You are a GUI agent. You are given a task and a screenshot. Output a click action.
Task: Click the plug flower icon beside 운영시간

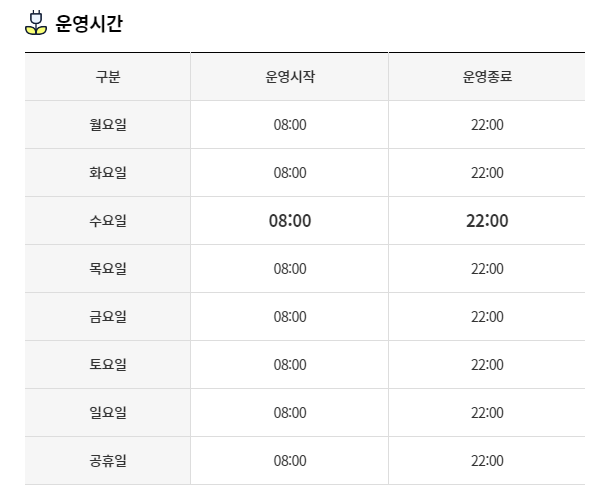coord(36,23)
